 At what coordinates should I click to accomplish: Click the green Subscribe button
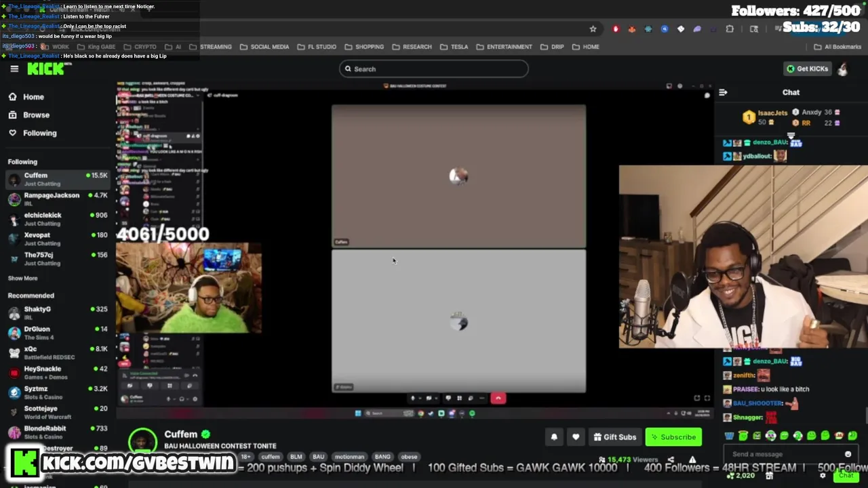[673, 437]
